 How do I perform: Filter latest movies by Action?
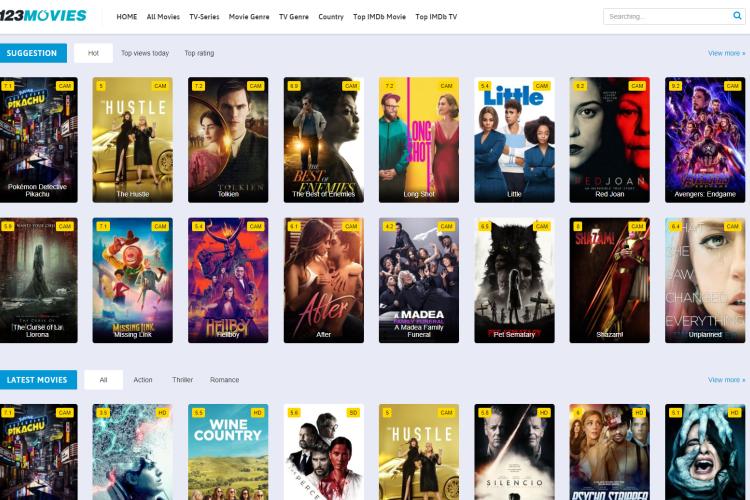[143, 380]
